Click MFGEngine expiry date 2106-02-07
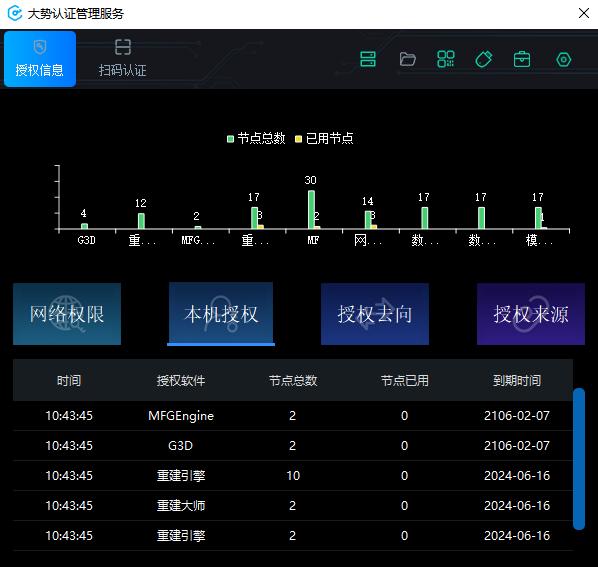Screen dimensions: 598x567 [517, 416]
